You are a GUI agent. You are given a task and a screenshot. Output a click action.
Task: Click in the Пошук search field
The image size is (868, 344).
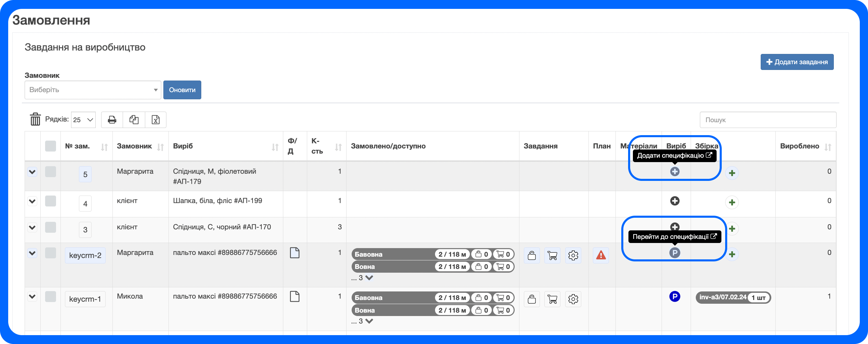pyautogui.click(x=768, y=120)
